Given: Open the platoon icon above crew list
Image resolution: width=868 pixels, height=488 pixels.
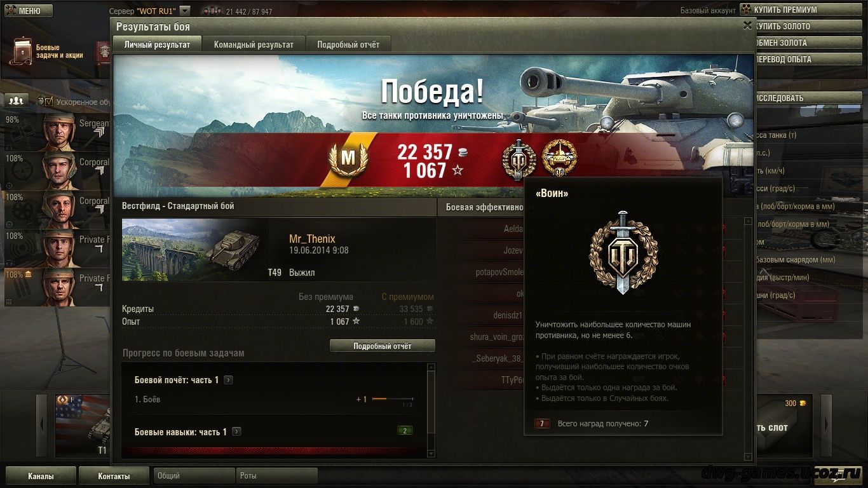Looking at the screenshot, I should 17,100.
